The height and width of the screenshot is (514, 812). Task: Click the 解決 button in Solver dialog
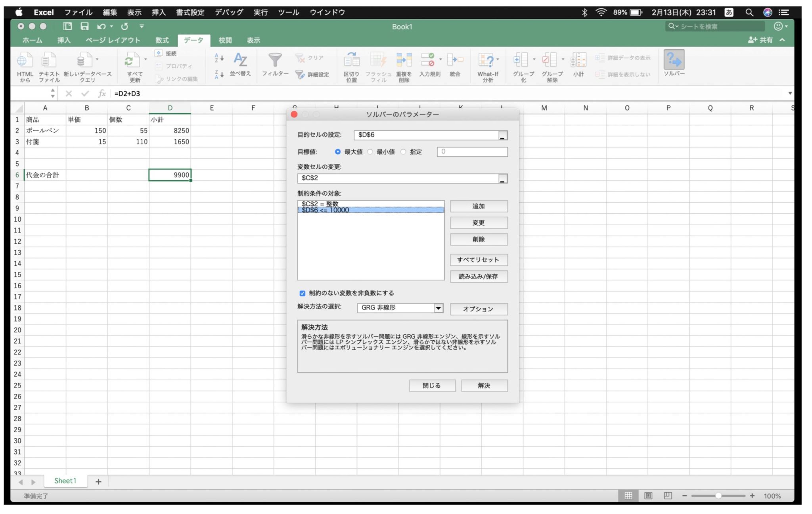484,386
